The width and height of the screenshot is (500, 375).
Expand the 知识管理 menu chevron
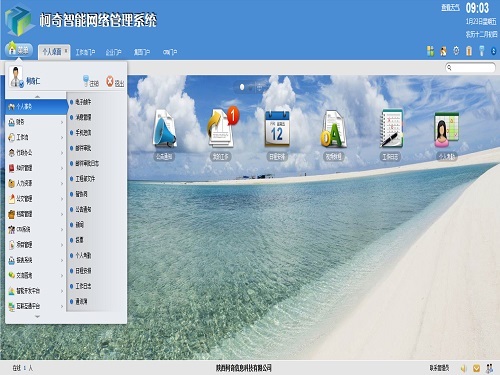click(x=62, y=168)
